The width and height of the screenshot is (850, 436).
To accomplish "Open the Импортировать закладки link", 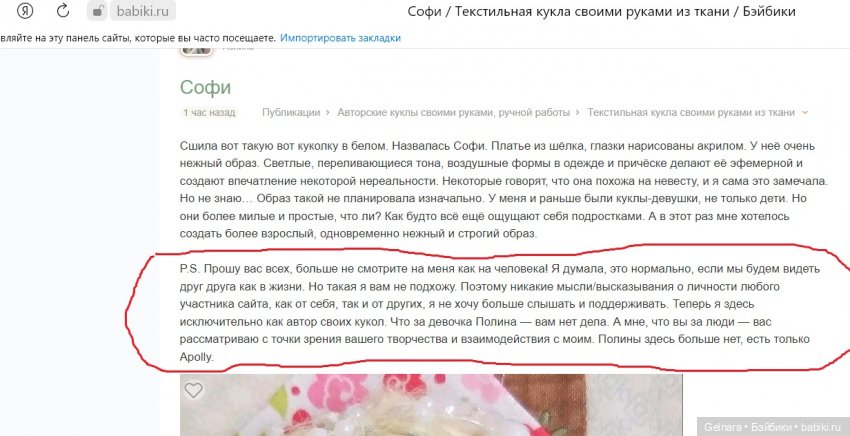I will [340, 38].
